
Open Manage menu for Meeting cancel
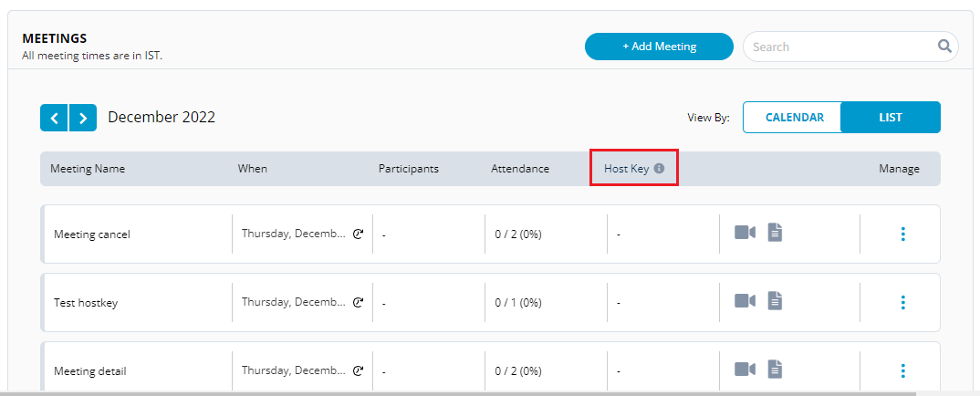click(902, 234)
